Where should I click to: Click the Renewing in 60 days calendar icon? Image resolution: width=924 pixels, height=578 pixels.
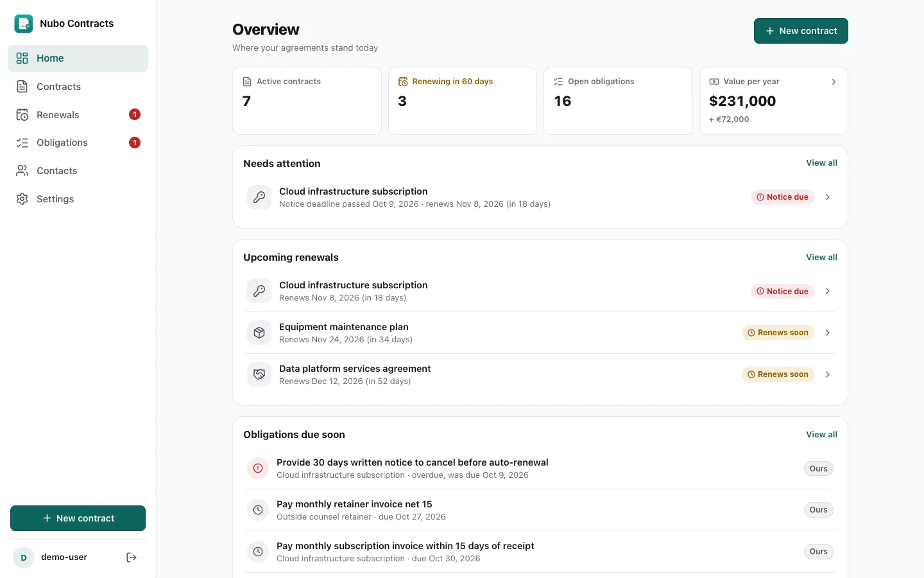(x=403, y=82)
